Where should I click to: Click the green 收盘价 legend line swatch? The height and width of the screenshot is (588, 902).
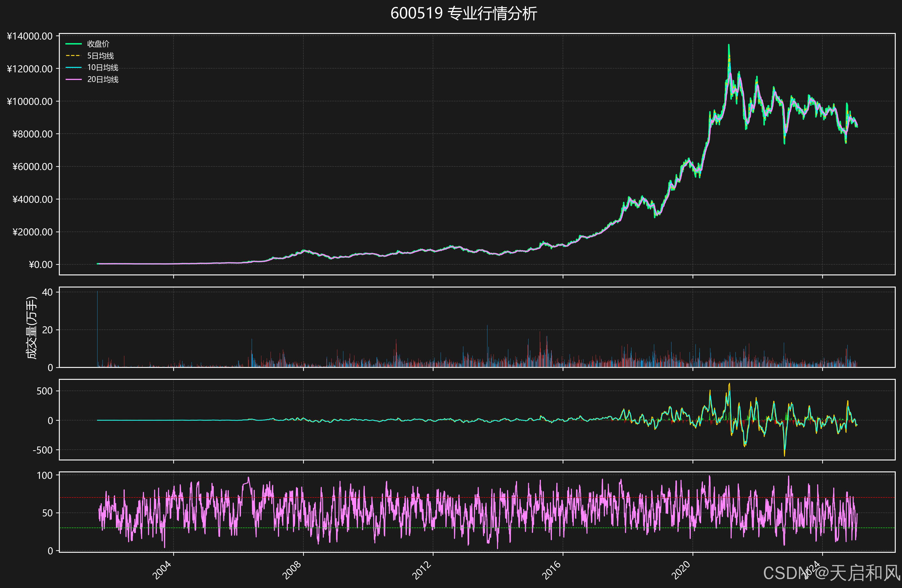73,44
